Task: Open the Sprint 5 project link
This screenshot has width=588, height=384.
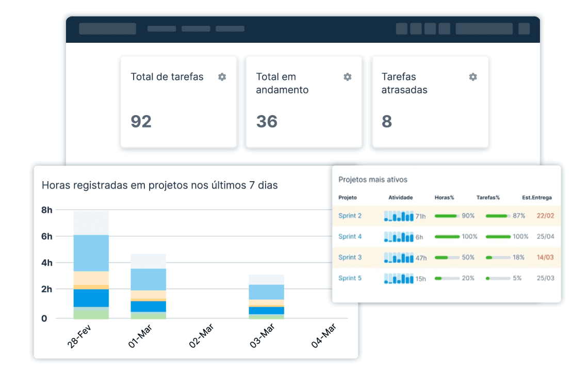Action: click(x=350, y=279)
